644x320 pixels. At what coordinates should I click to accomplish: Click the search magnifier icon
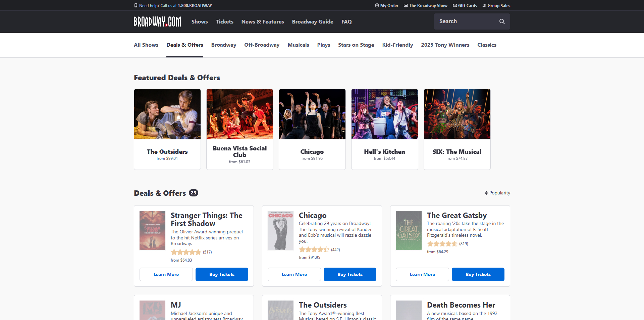tap(502, 21)
